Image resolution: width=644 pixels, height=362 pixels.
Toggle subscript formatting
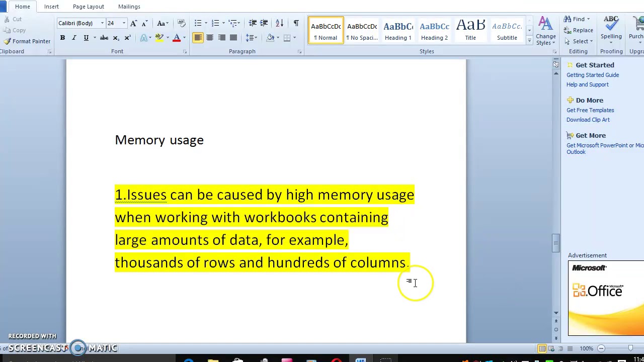(x=116, y=38)
